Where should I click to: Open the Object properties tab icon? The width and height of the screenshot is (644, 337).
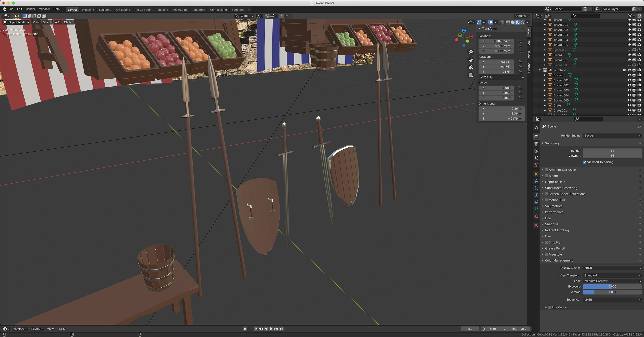536,174
